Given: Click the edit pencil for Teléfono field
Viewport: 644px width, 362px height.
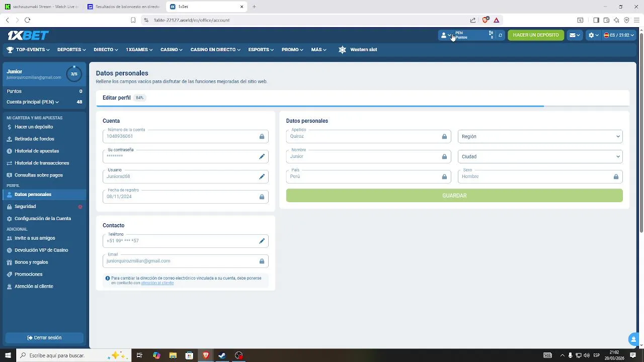Looking at the screenshot, I should tap(262, 241).
